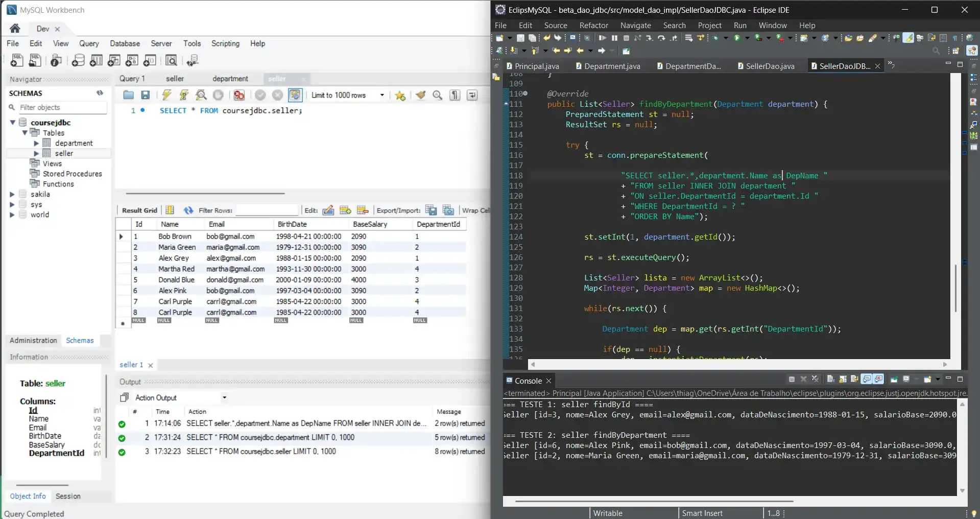This screenshot has width=980, height=519.
Task: Click the add to favorites star icon
Action: coord(400,96)
